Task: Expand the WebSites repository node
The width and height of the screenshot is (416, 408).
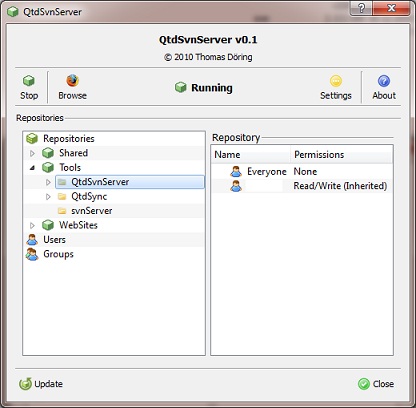Action: click(x=32, y=225)
